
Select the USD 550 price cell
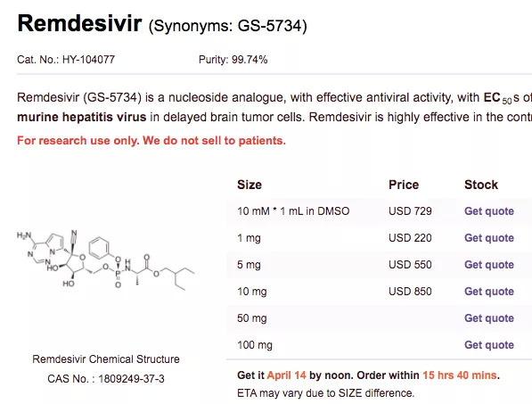[410, 265]
